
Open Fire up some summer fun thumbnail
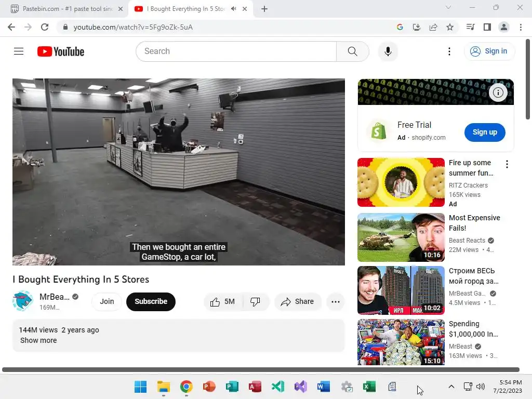pos(401,182)
